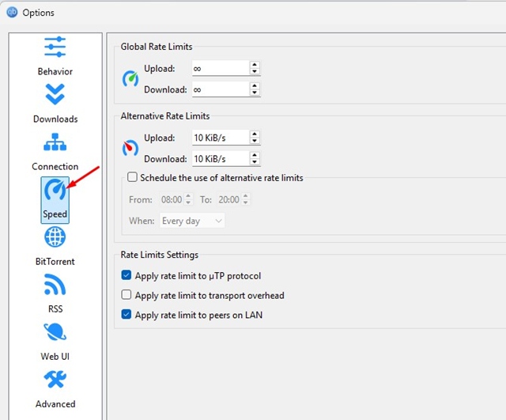
Task: Open Advanced tools icon settings
Action: [x=55, y=380]
